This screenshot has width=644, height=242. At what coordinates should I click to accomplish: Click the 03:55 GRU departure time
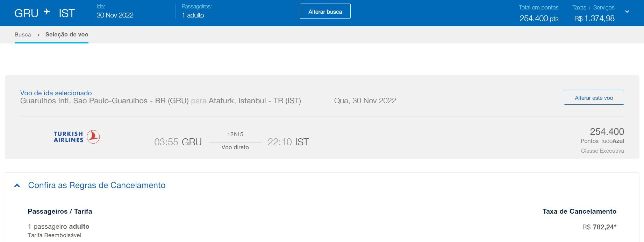coord(178,142)
